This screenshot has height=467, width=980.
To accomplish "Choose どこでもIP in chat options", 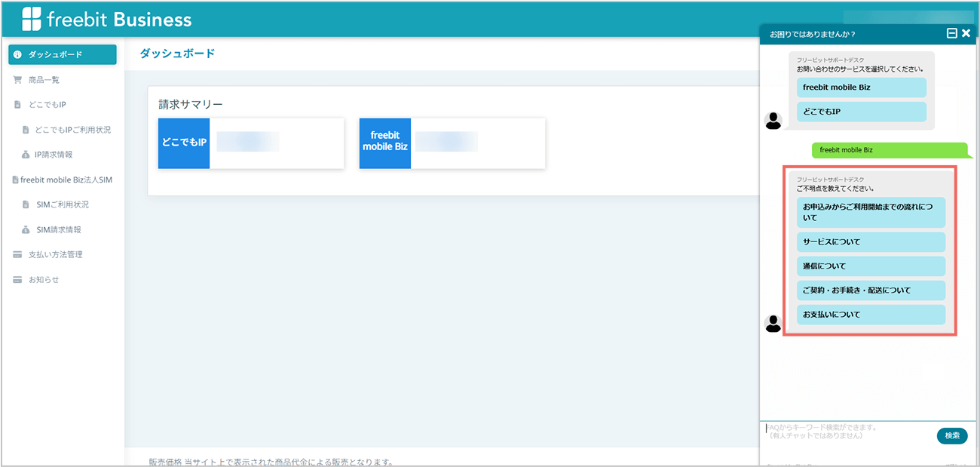I will [x=862, y=112].
